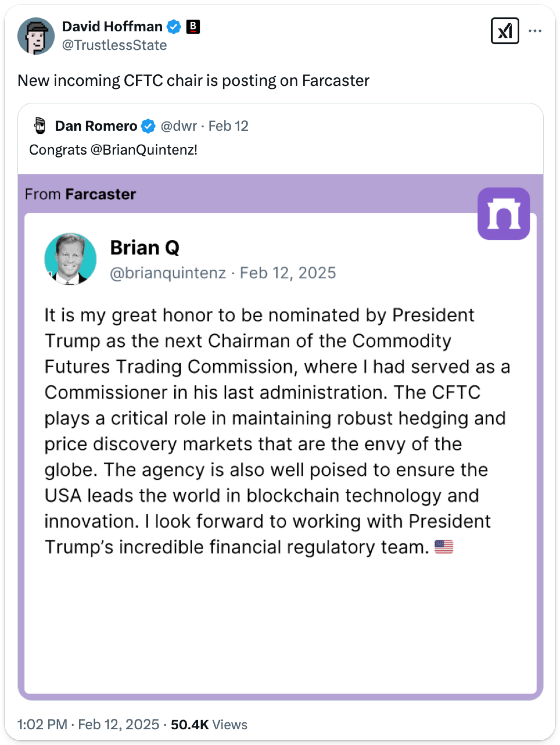Image resolution: width=560 pixels, height=745 pixels.
Task: Open the three-dot more options menu
Action: pyautogui.click(x=534, y=31)
